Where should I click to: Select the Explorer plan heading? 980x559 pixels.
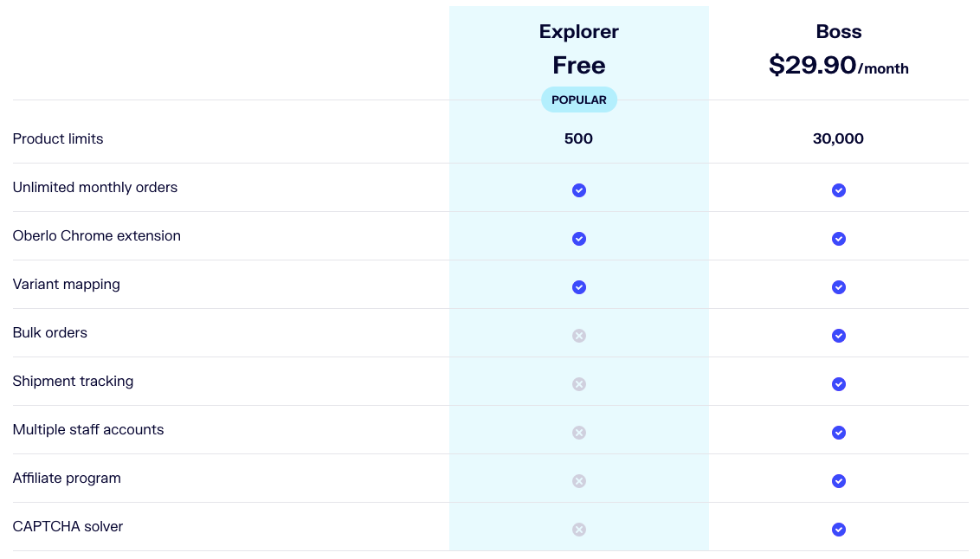tap(579, 32)
